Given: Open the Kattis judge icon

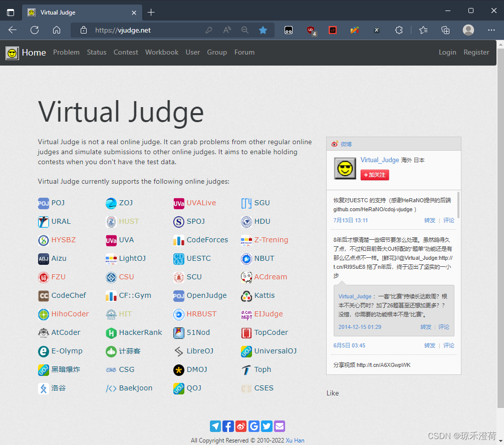Looking at the screenshot, I should [246, 295].
